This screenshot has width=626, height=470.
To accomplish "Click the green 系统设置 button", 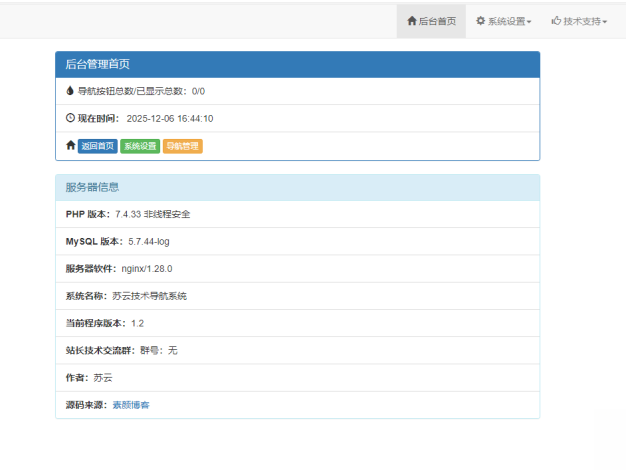I will point(140,146).
